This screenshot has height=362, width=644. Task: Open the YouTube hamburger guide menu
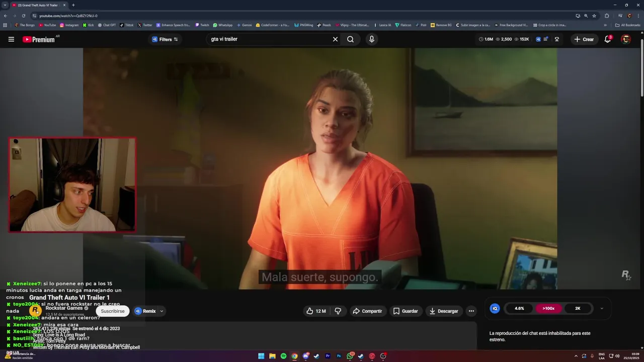click(11, 39)
